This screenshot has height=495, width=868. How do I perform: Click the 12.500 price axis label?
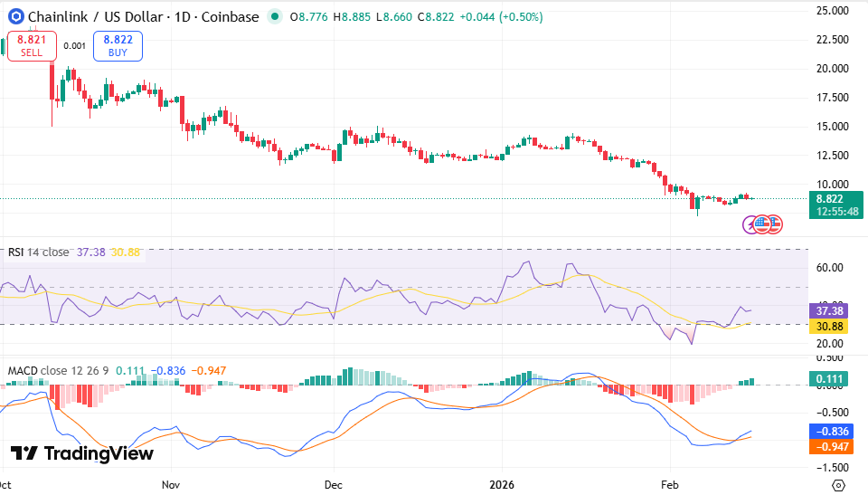tap(833, 156)
